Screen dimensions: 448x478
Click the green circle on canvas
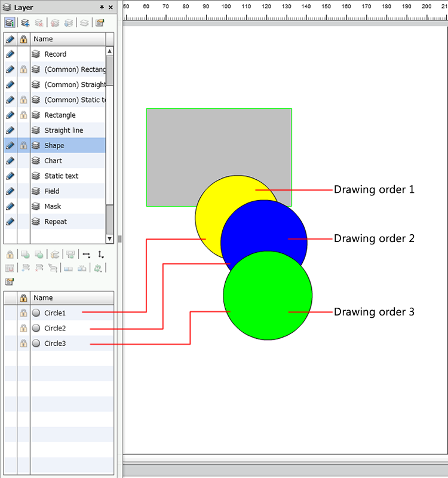[x=268, y=295]
